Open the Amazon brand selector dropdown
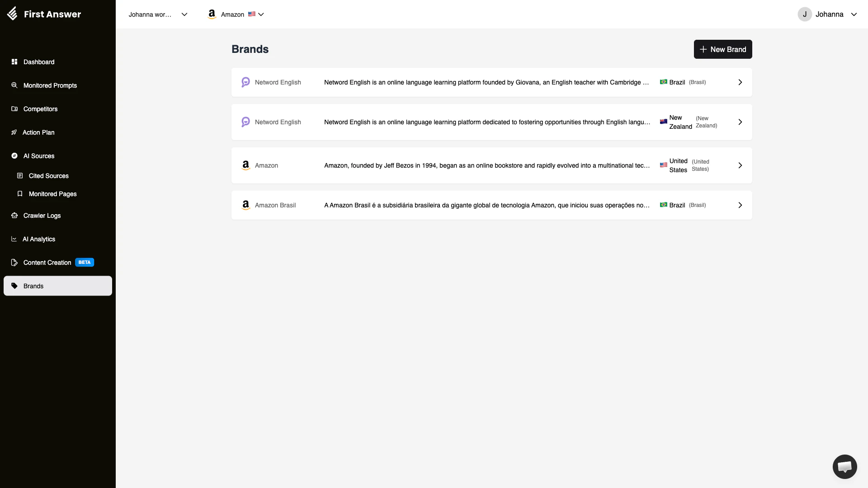Viewport: 868px width, 488px height. point(236,14)
